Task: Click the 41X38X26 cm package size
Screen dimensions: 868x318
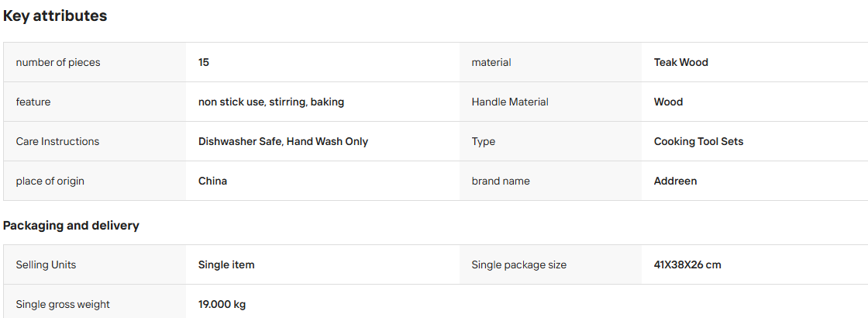Action: (x=687, y=264)
